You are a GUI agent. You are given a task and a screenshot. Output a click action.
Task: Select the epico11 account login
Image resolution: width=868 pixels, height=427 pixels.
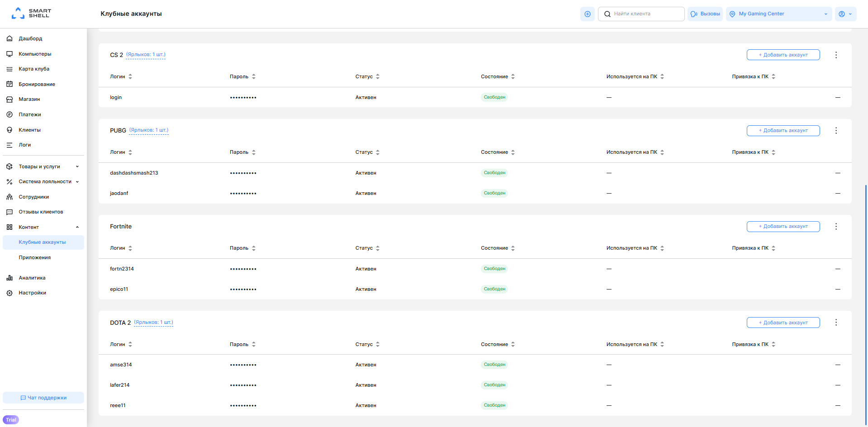[119, 289]
